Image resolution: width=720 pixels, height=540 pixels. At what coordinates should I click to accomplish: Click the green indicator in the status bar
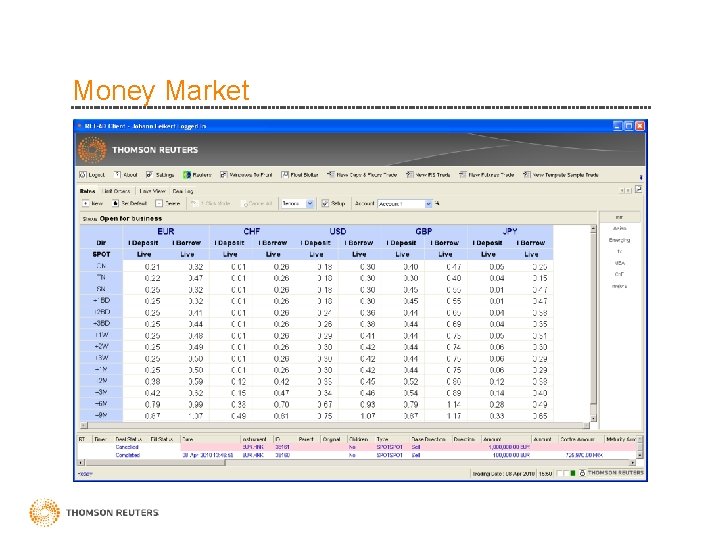click(573, 473)
